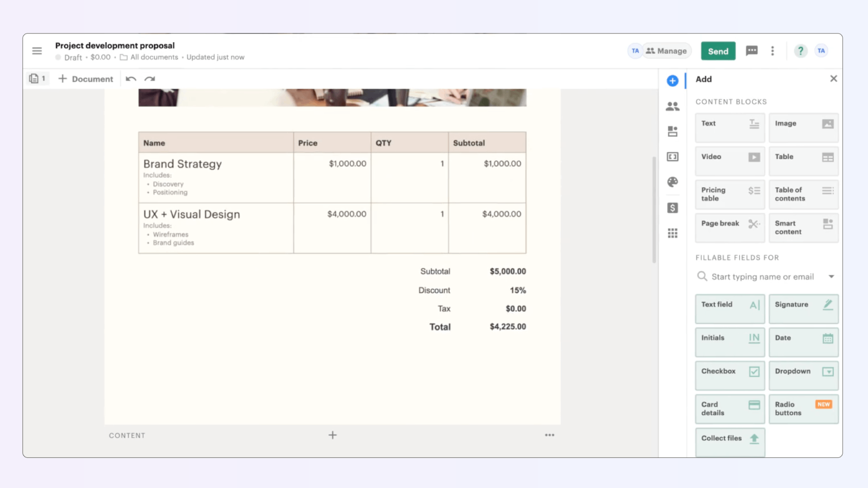Open the three-dot more options menu
Viewport: 868px width, 488px height.
coord(773,51)
